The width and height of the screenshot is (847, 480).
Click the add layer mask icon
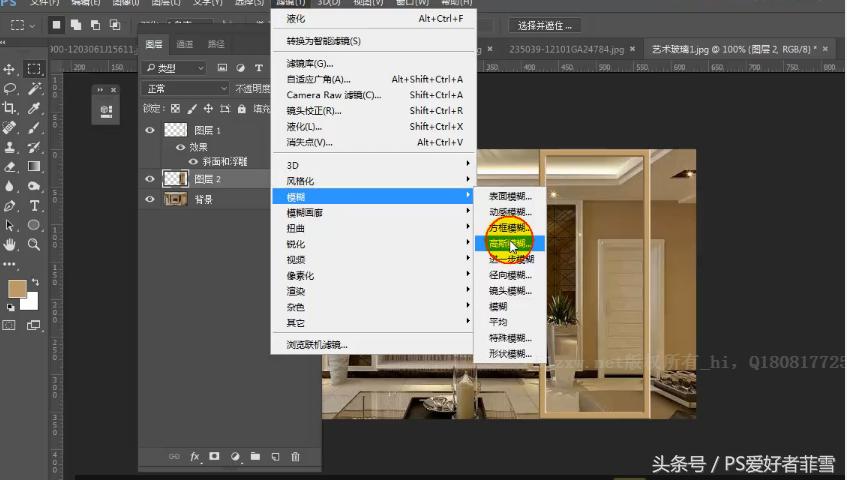214,456
